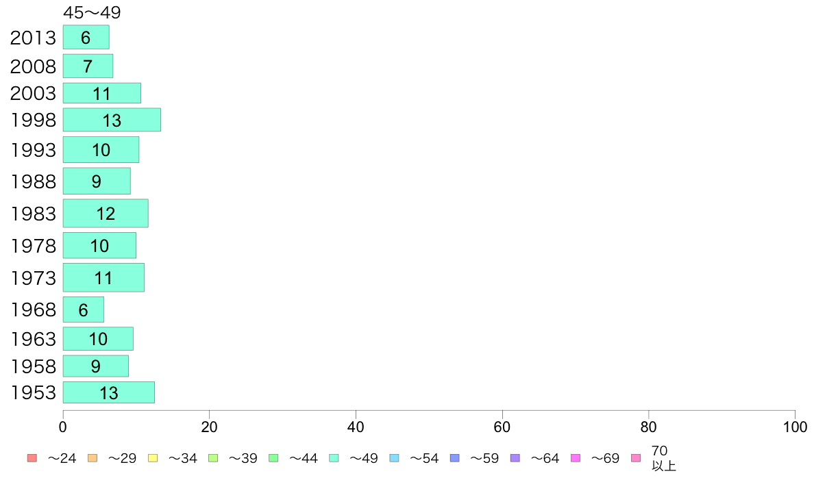Click the 1983 bar with value 12
The height and width of the screenshot is (504, 814).
click(106, 214)
